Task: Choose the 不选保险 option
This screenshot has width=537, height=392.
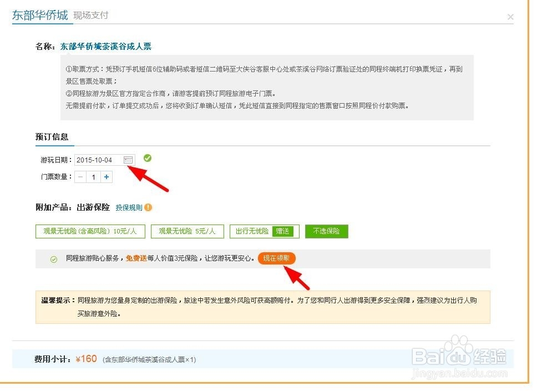Action: tap(326, 231)
